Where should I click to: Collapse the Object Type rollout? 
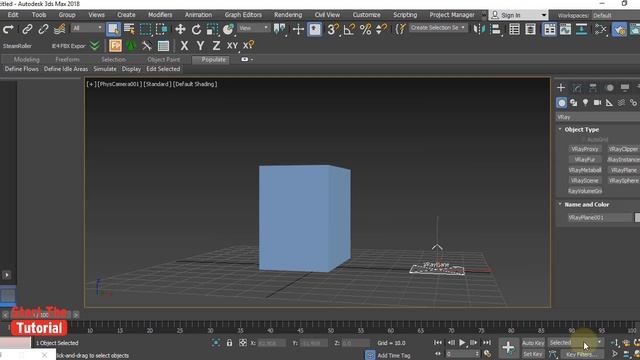click(x=581, y=129)
